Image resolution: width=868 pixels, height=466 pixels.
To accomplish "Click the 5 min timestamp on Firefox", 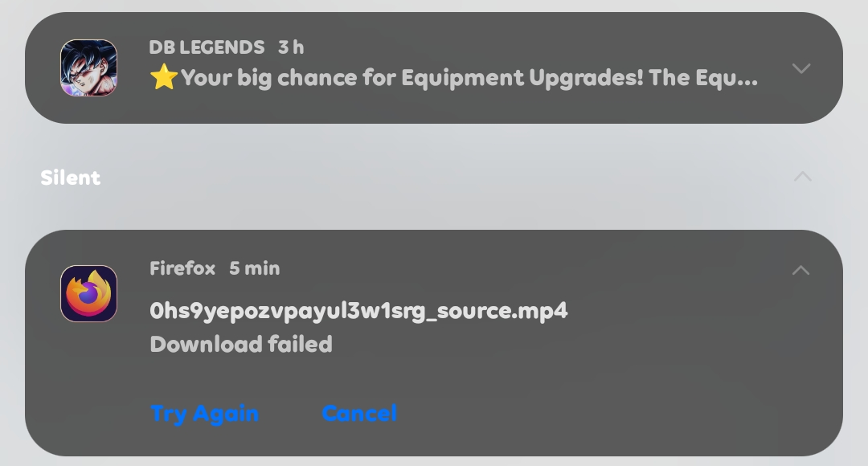I will [255, 268].
